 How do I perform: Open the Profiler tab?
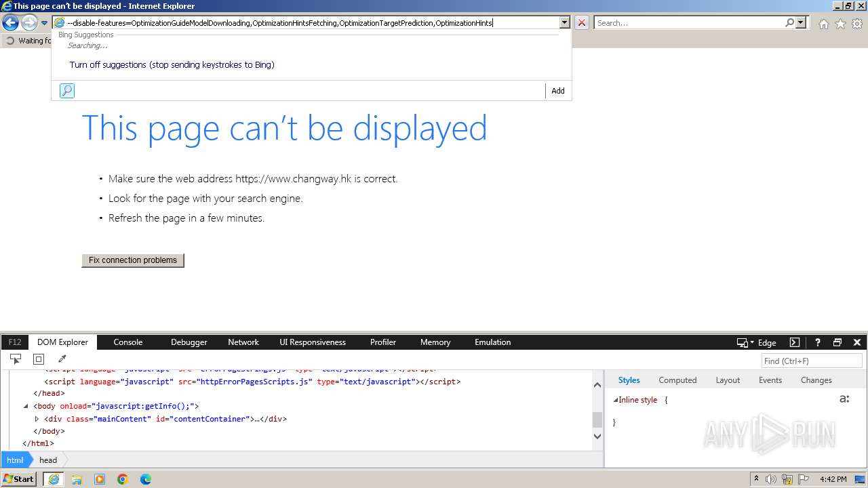[383, 342]
